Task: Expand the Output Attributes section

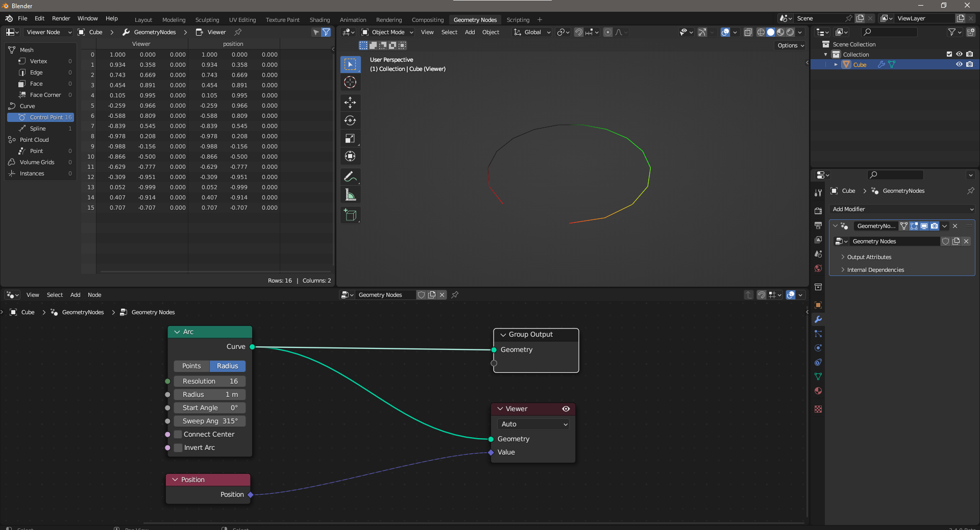Action: (869, 257)
